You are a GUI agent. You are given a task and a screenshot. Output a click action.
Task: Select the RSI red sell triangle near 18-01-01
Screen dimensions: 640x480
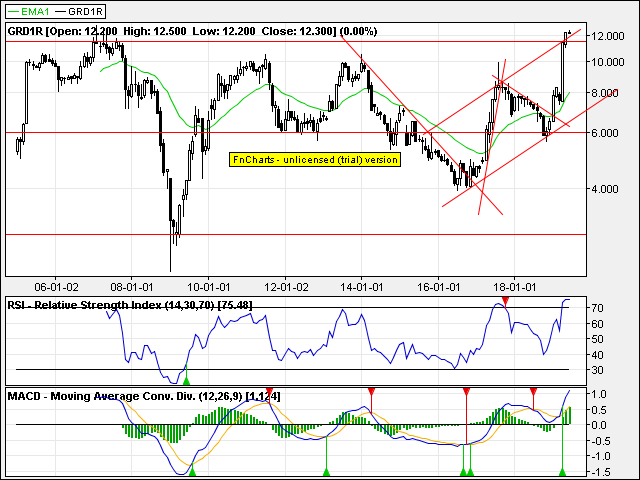pos(506,301)
